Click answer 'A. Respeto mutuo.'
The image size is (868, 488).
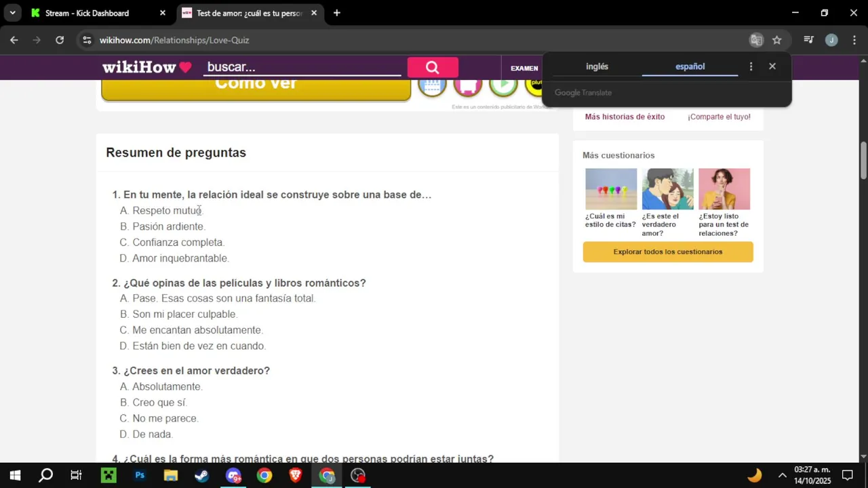(161, 211)
